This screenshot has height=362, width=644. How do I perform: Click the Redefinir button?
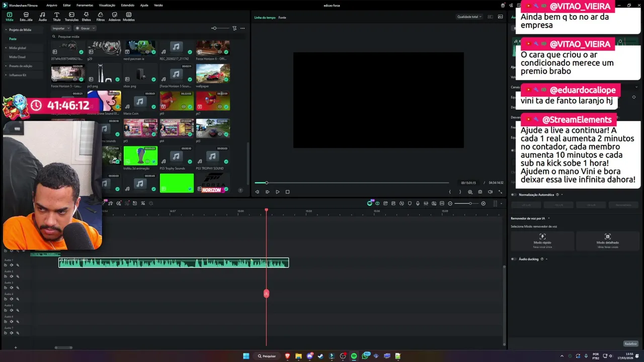coord(630,344)
